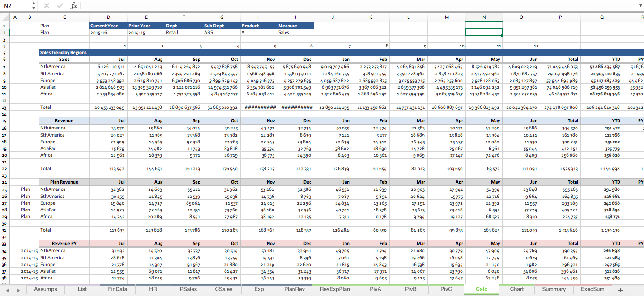The width and height of the screenshot is (644, 296).
Task: Select column N header
Action: click(x=484, y=17)
